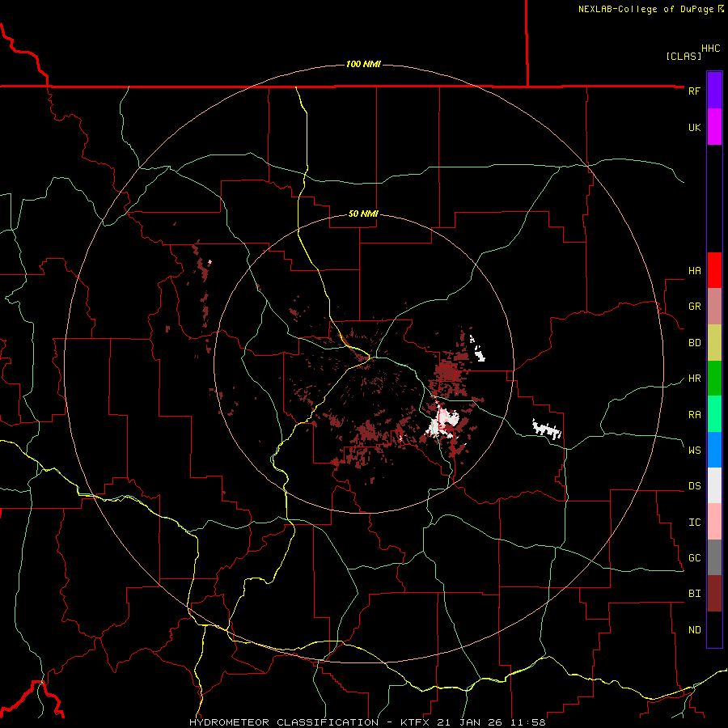Click the ND black legend swatch

point(714,629)
